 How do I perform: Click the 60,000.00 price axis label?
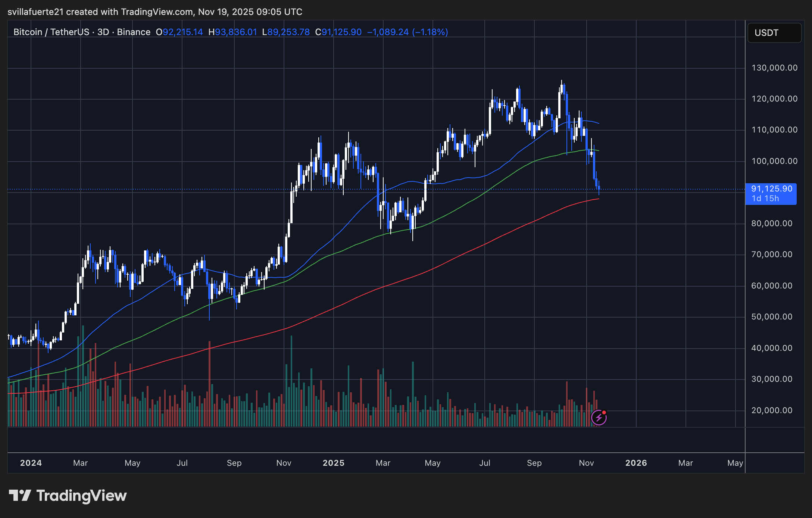coord(772,286)
